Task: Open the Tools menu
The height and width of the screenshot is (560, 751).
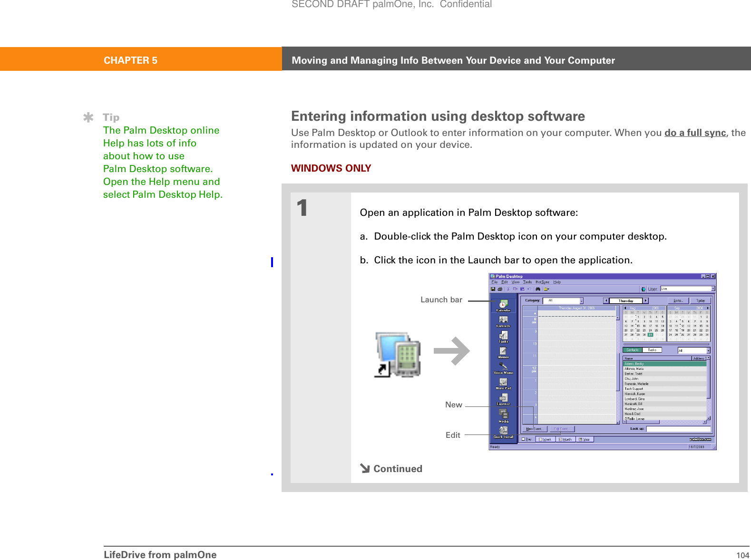Action: point(527,282)
